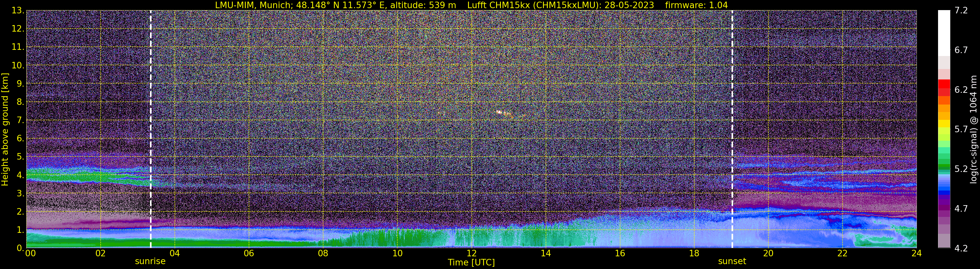This screenshot has height=269, width=980.
Task: Click the 'sunrise' label below the axis
Action: pos(150,262)
